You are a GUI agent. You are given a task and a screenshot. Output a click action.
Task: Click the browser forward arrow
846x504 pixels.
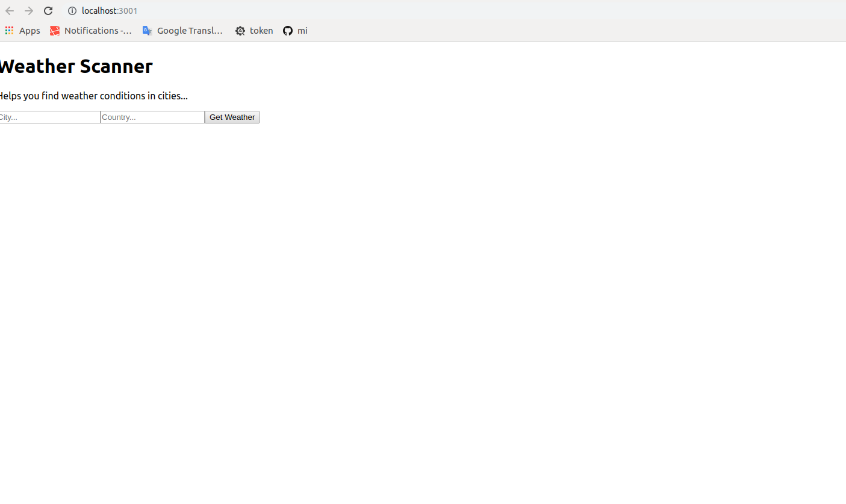(29, 11)
